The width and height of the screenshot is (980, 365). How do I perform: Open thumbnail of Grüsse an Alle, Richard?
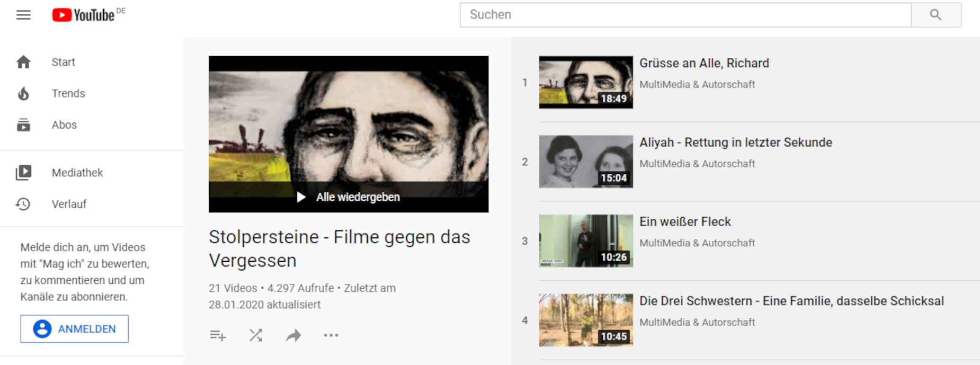click(586, 82)
